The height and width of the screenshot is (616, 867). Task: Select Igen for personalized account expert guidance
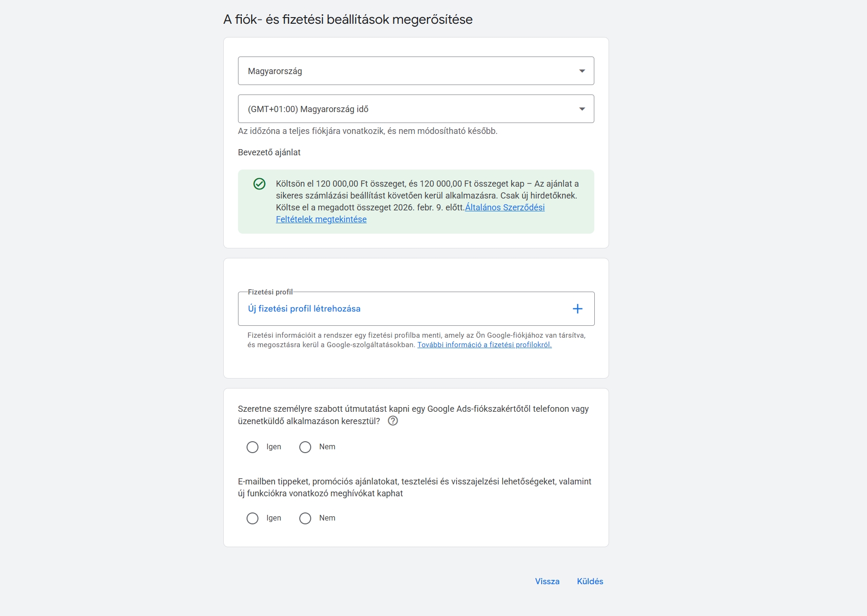pyautogui.click(x=253, y=447)
